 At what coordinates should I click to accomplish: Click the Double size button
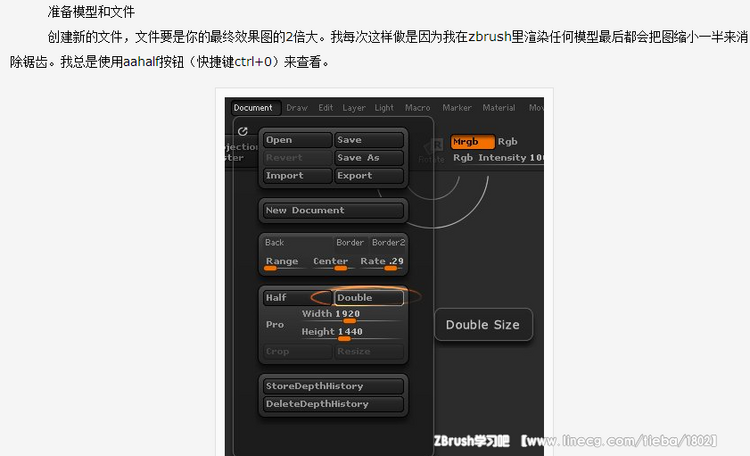click(368, 298)
